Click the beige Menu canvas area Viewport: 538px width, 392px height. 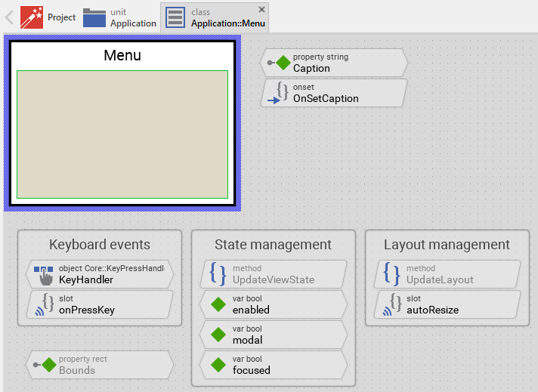122,134
